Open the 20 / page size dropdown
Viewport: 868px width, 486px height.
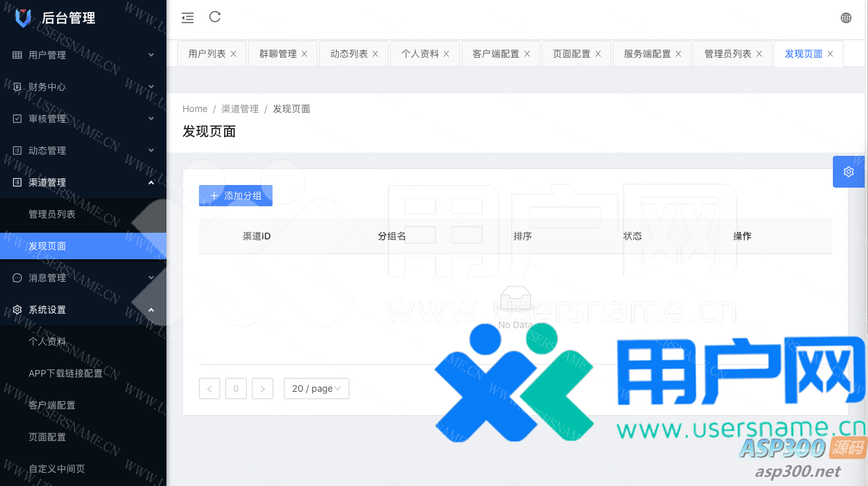[316, 389]
